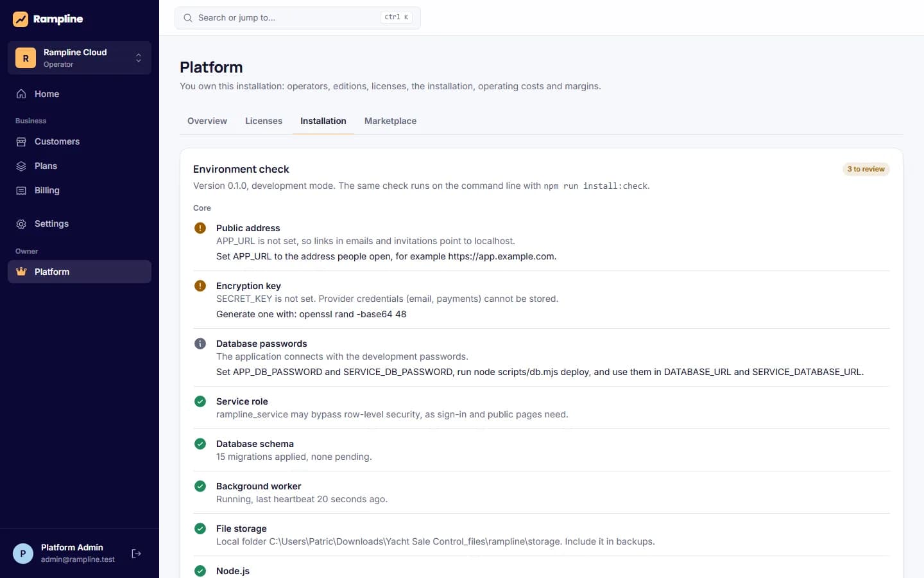Go to Customers in the sidebar
Screen dimensions: 924x578
tap(80, 141)
